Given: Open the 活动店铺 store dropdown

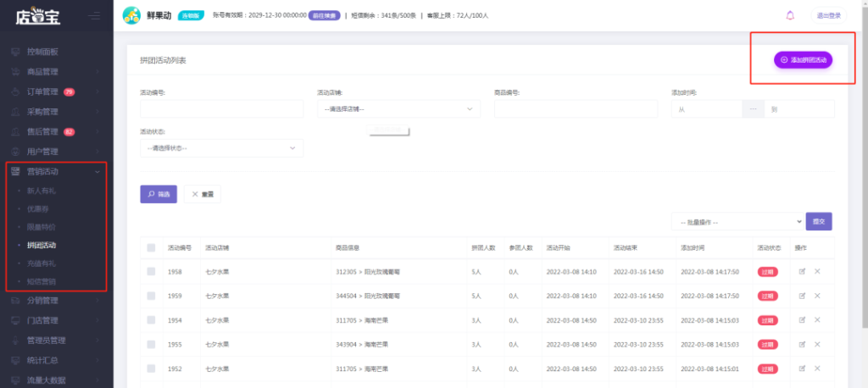Looking at the screenshot, I should [398, 109].
